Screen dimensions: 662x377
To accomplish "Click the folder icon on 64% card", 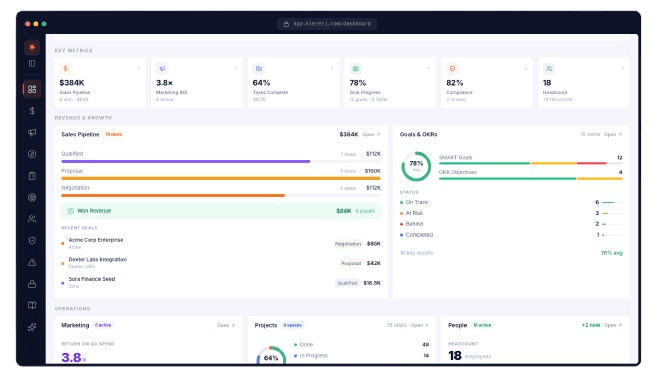I will [x=259, y=68].
